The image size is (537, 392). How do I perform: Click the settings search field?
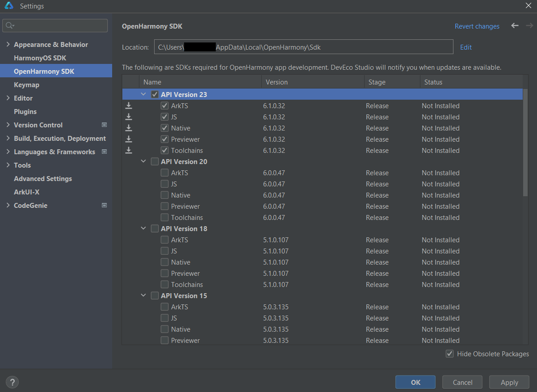point(55,25)
